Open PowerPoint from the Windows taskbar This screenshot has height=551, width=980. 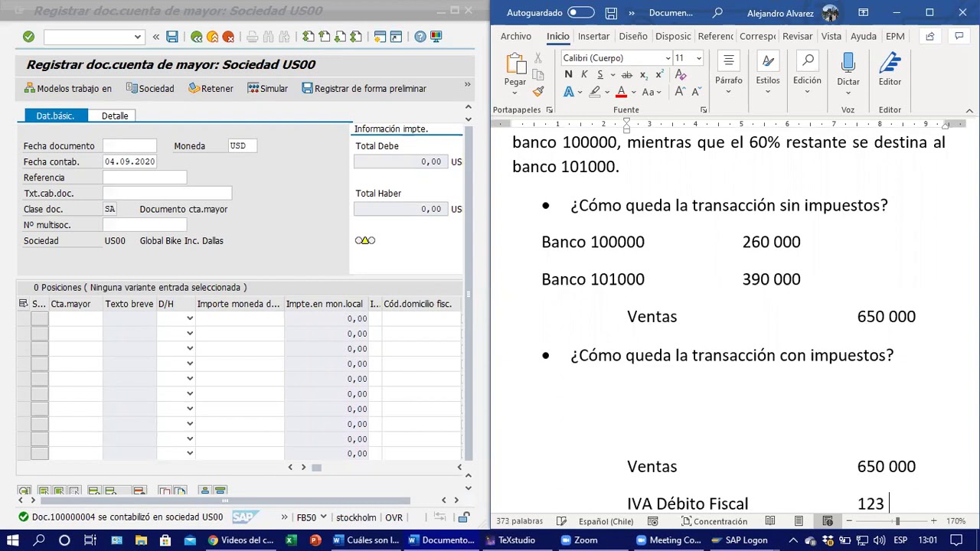click(x=315, y=540)
